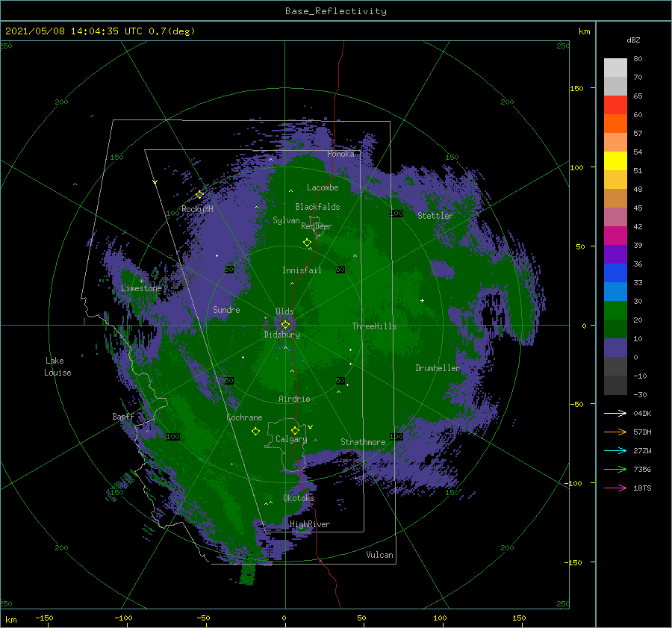The height and width of the screenshot is (628, 672).
Task: Click the Base_Reflectivity title
Action: click(x=336, y=11)
